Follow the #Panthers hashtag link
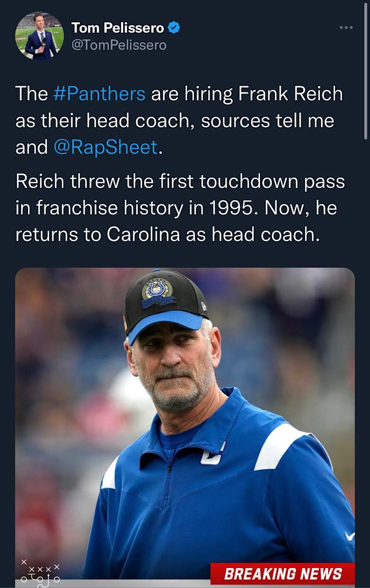Image resolution: width=370 pixels, height=588 pixels. pos(99,94)
